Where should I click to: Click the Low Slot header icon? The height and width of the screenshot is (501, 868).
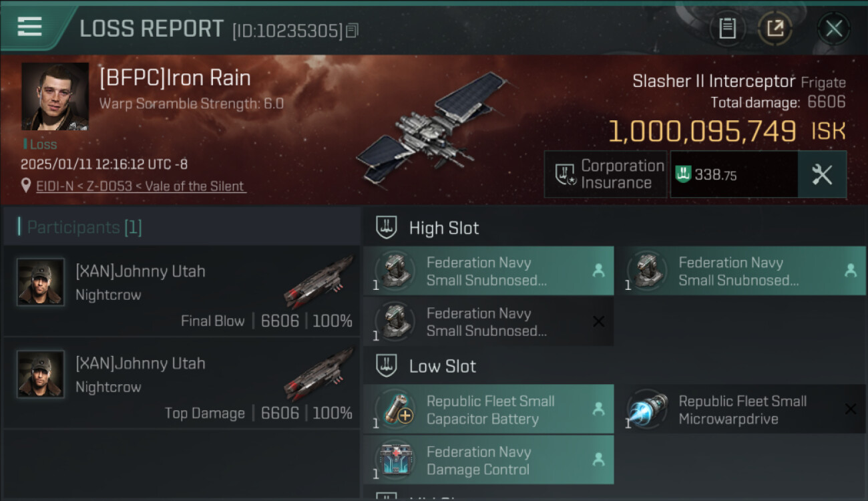pyautogui.click(x=387, y=366)
